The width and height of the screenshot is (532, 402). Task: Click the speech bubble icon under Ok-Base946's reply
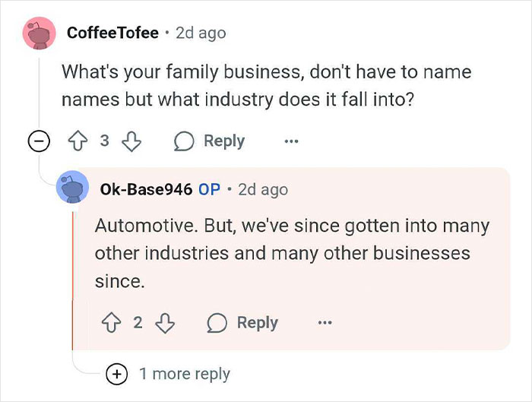click(x=217, y=323)
